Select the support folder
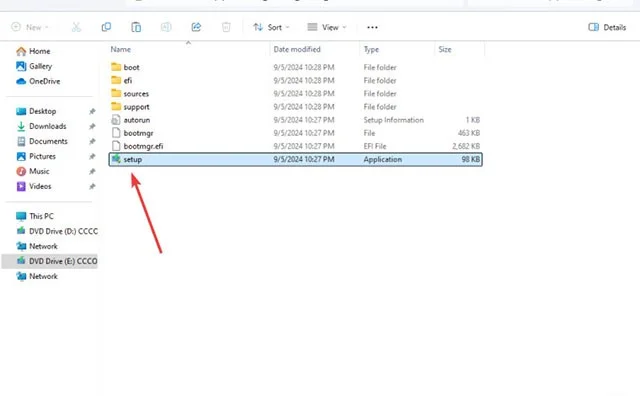This screenshot has width=640, height=396. pyautogui.click(x=296, y=107)
